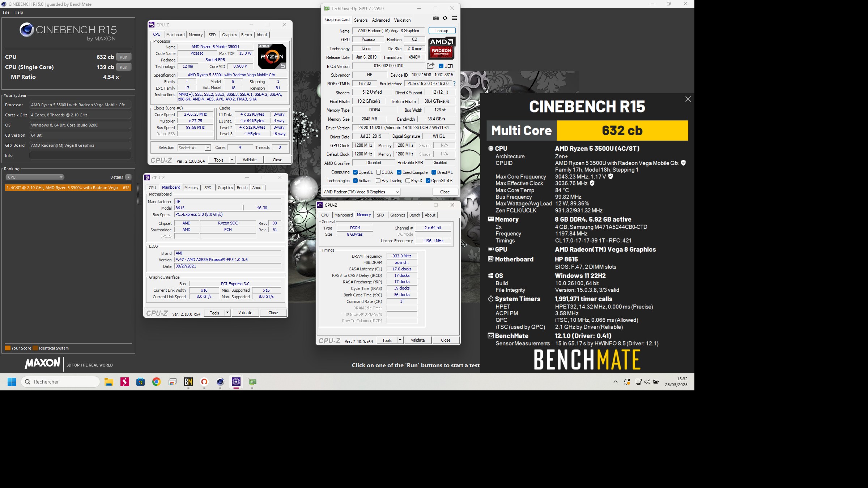Run the CPU multi-core benchmark
Image resolution: width=868 pixels, height=488 pixels.
coord(124,57)
